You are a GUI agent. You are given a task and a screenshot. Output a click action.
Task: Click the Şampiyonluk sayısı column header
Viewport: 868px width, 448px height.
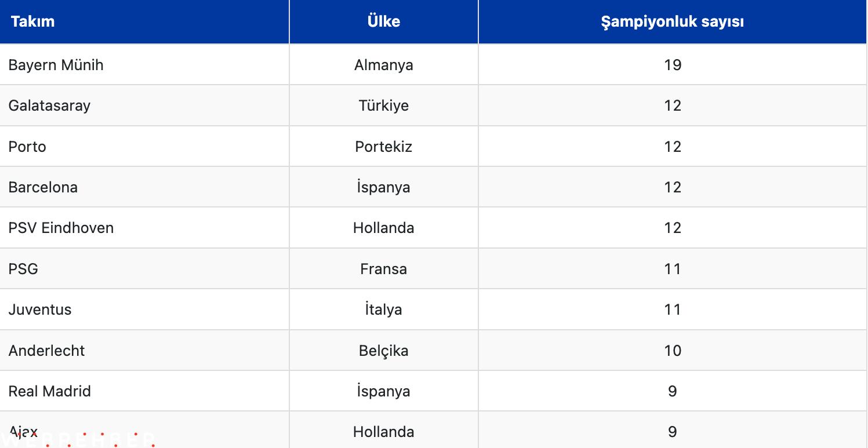tap(673, 21)
